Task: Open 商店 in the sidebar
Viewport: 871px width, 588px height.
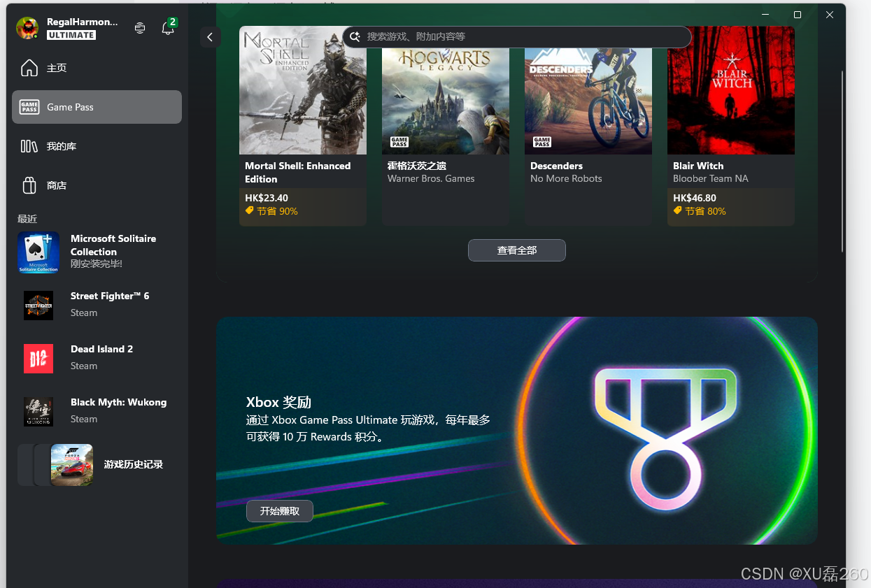Action: (97, 185)
